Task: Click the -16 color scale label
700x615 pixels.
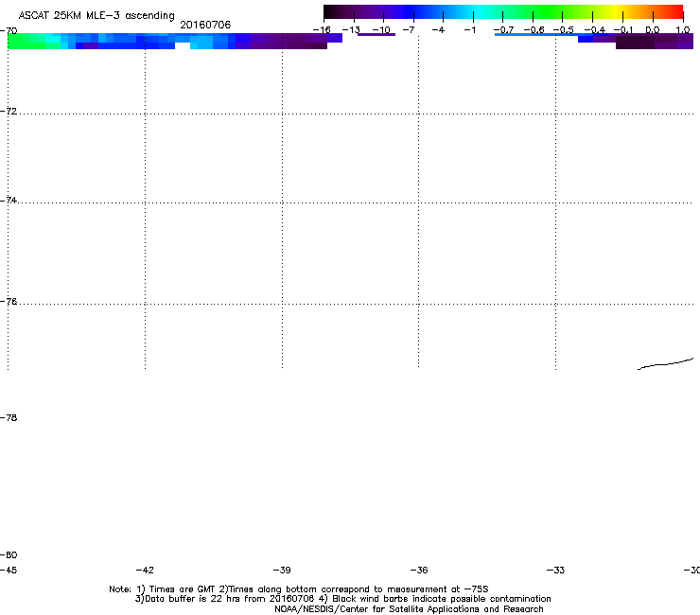Action: click(322, 29)
